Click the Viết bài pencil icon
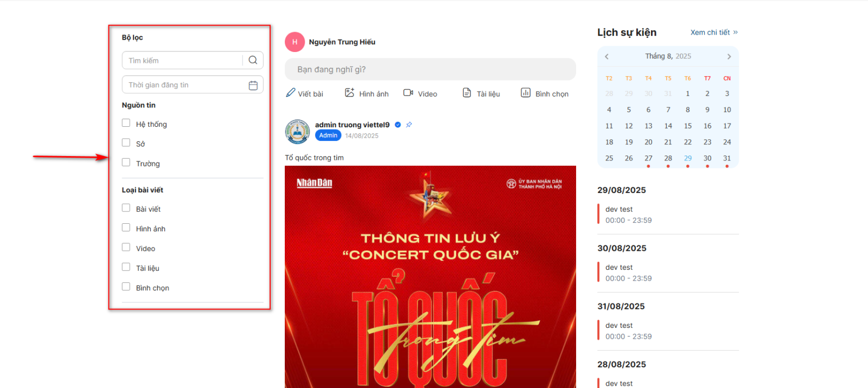868x388 pixels. tap(291, 93)
